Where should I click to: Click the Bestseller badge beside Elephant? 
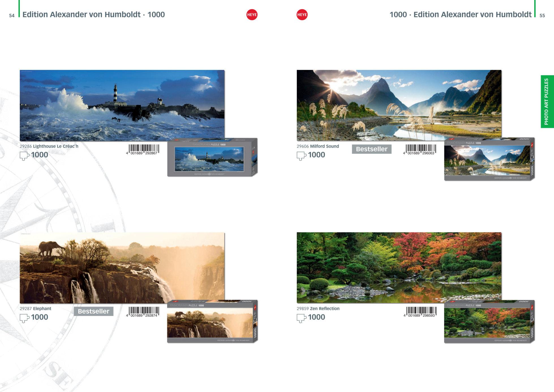pos(94,311)
